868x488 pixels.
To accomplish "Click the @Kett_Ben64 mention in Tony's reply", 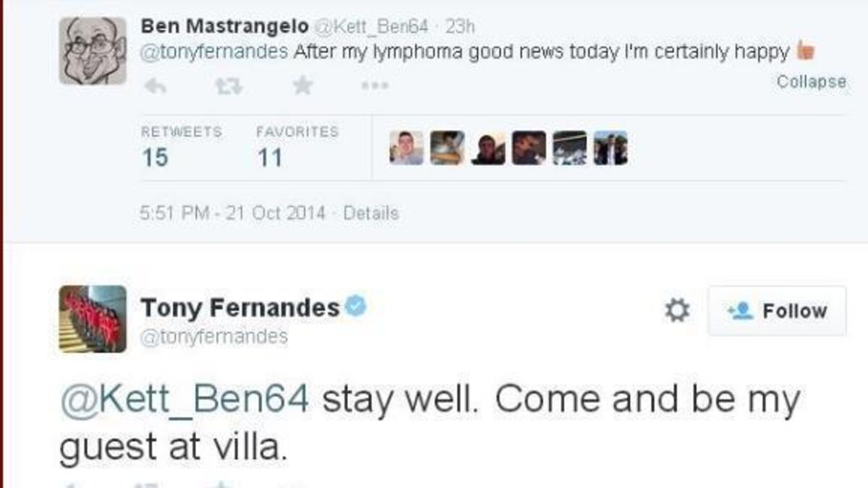I will (x=184, y=399).
